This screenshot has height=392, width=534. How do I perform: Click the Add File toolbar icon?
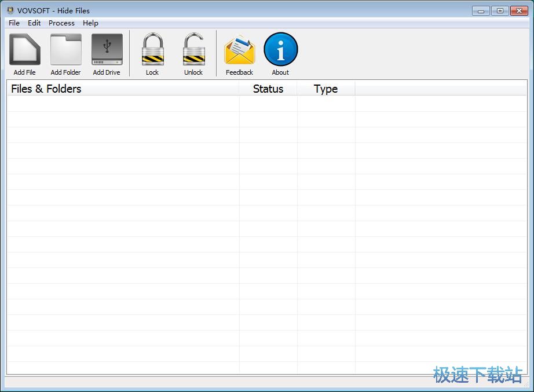pyautogui.click(x=24, y=50)
